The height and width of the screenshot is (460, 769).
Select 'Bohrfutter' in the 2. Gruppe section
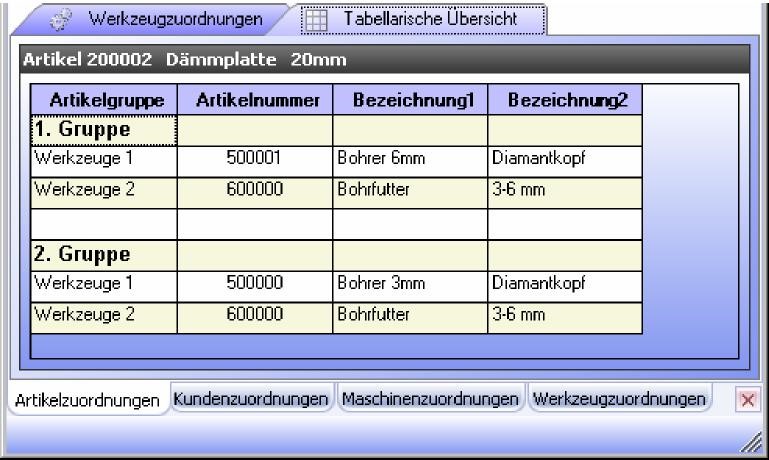tap(410, 318)
